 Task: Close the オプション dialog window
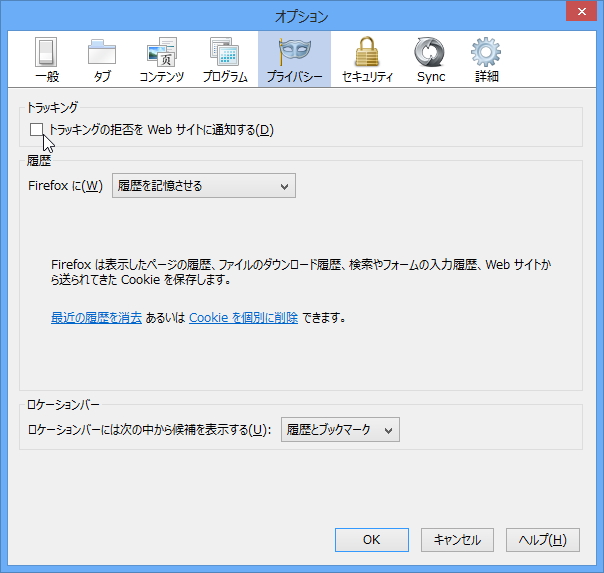click(582, 12)
